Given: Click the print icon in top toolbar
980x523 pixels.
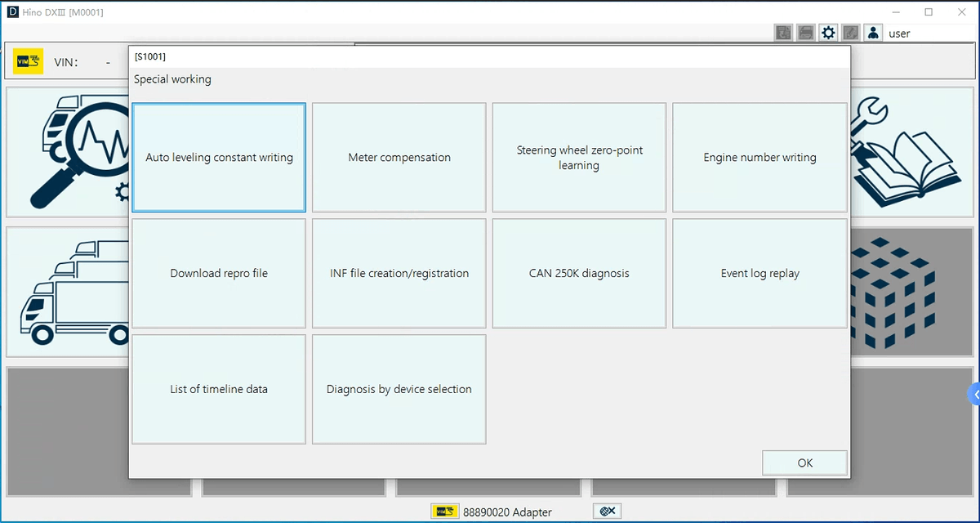Looking at the screenshot, I should 805,33.
